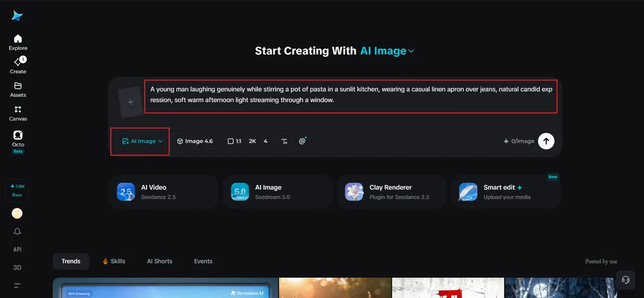
Task: Filter by Posted by me
Action: pos(601,262)
